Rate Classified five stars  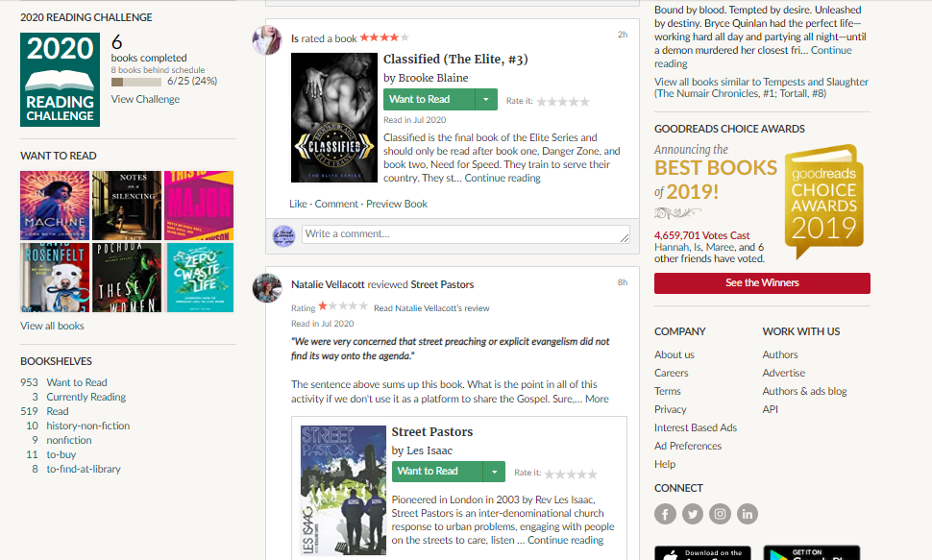pos(584,102)
